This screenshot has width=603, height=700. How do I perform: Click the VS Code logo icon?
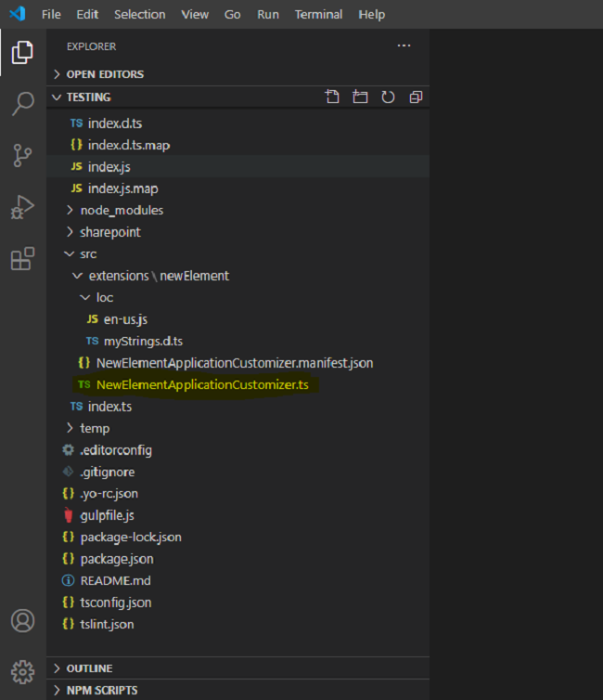18,14
